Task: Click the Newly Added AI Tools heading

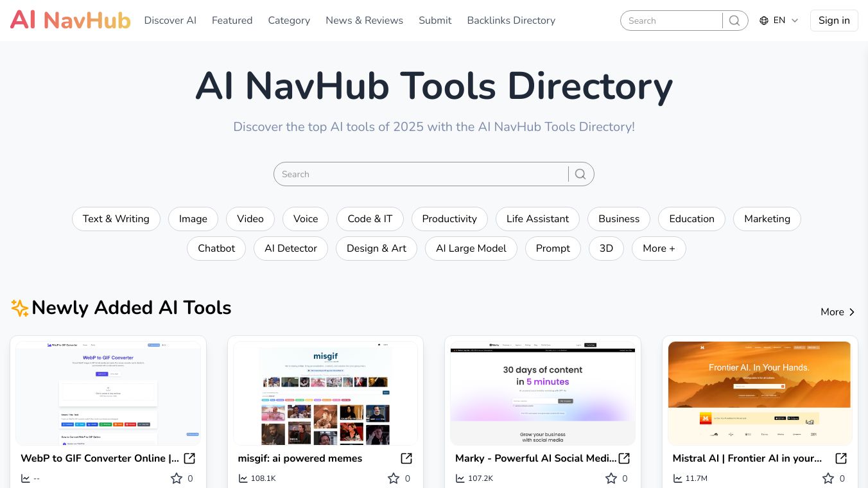Action: pos(132,308)
